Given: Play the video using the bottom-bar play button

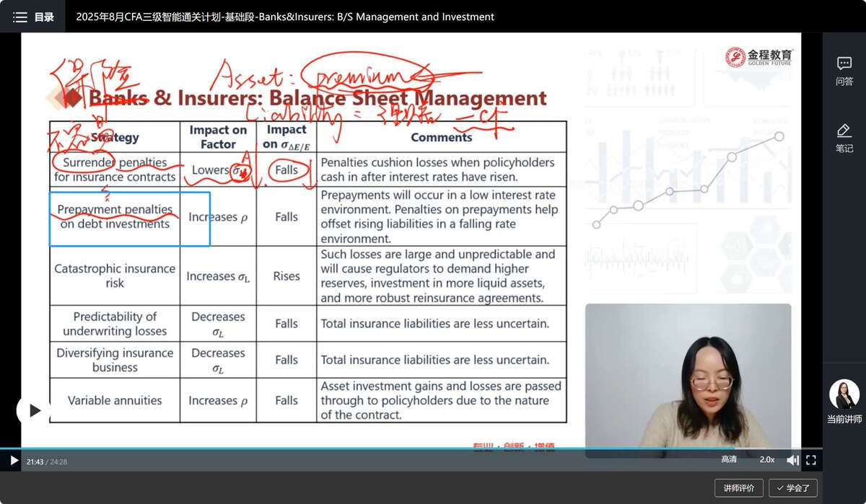Looking at the screenshot, I should click(14, 460).
